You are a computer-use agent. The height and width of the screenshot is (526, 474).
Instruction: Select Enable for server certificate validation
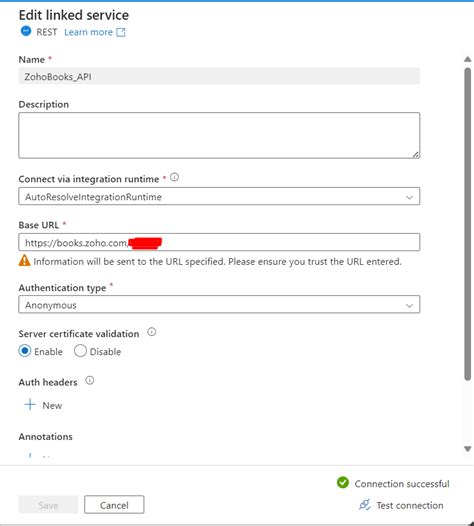(x=25, y=351)
